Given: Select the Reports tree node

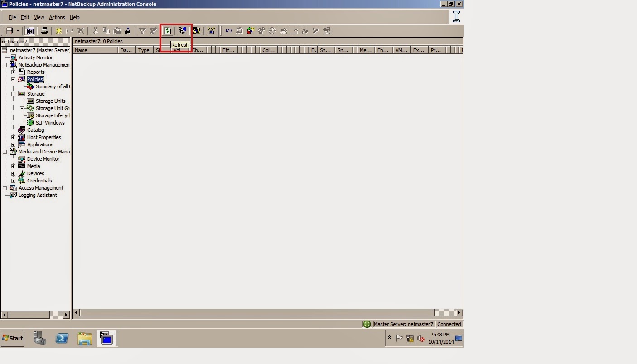Looking at the screenshot, I should 36,72.
